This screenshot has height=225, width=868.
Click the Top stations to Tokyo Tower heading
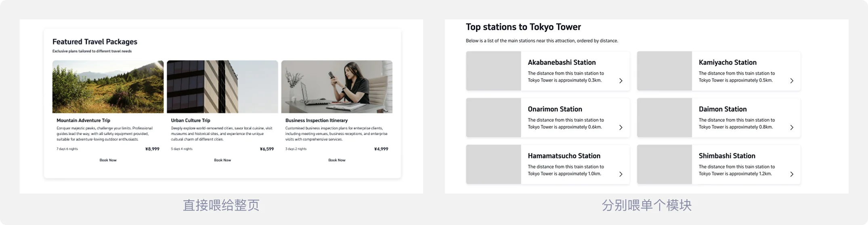point(523,27)
